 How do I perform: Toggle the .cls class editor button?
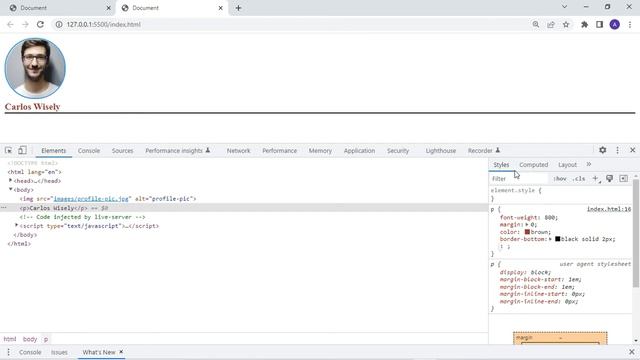coord(579,179)
